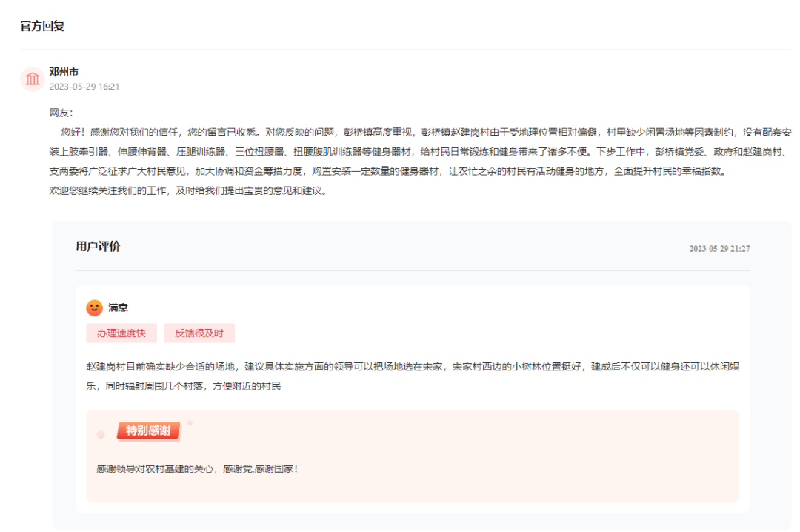Screen dimensions: 800x532
Task: Click the 特别感谢 badge
Action: click(148, 430)
